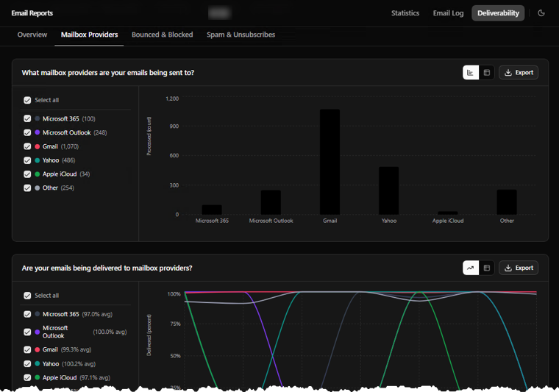This screenshot has width=559, height=392.
Task: Uncheck Apple iCloud (34) provider
Action: 27,174
